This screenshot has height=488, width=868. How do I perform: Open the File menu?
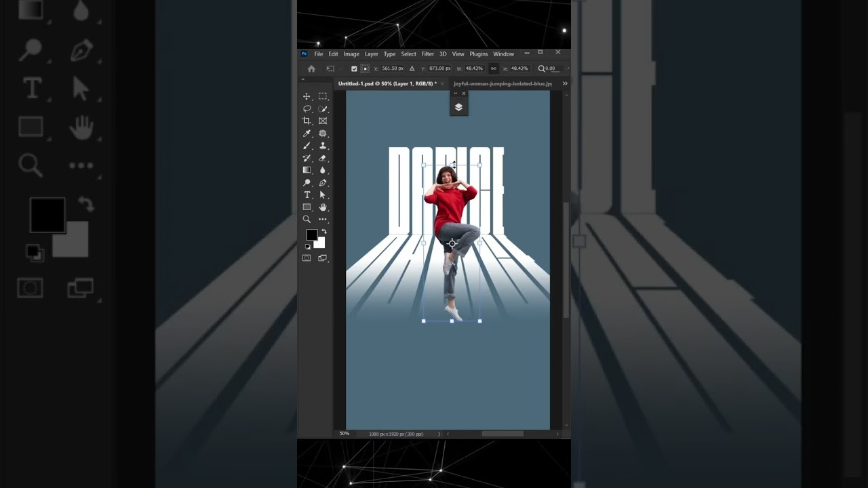coord(319,54)
